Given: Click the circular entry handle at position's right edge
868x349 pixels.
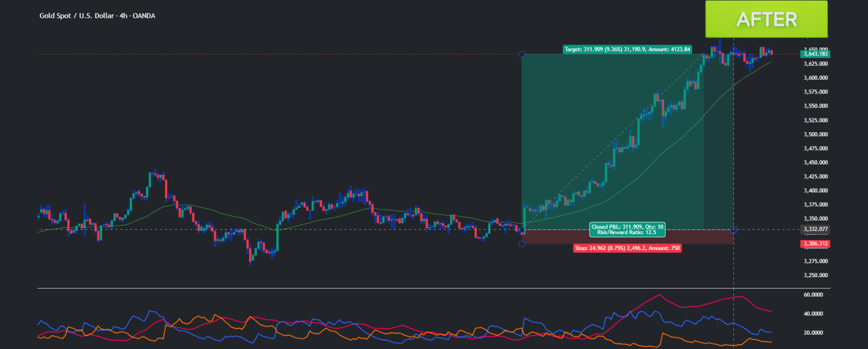Looking at the screenshot, I should tap(733, 230).
